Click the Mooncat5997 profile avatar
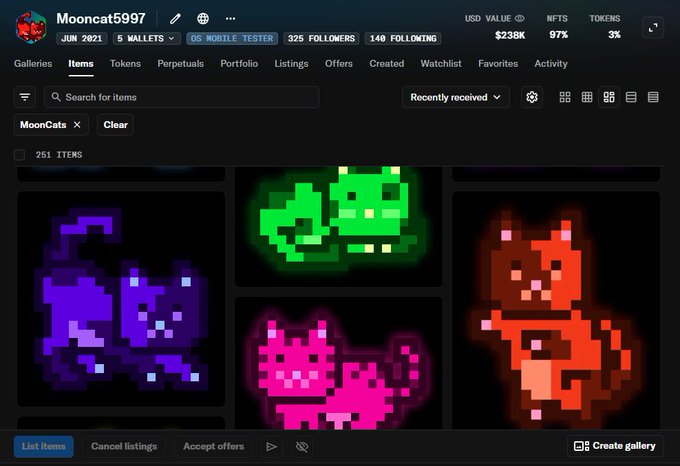 (31, 28)
